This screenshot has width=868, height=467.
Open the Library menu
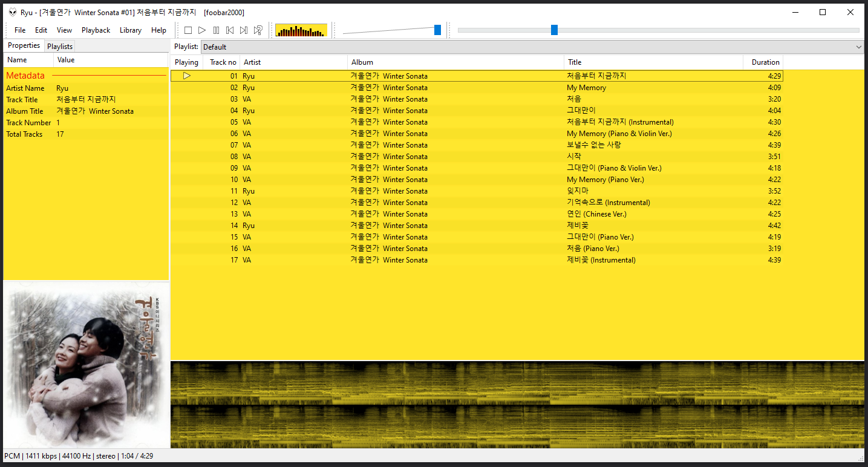click(x=131, y=30)
